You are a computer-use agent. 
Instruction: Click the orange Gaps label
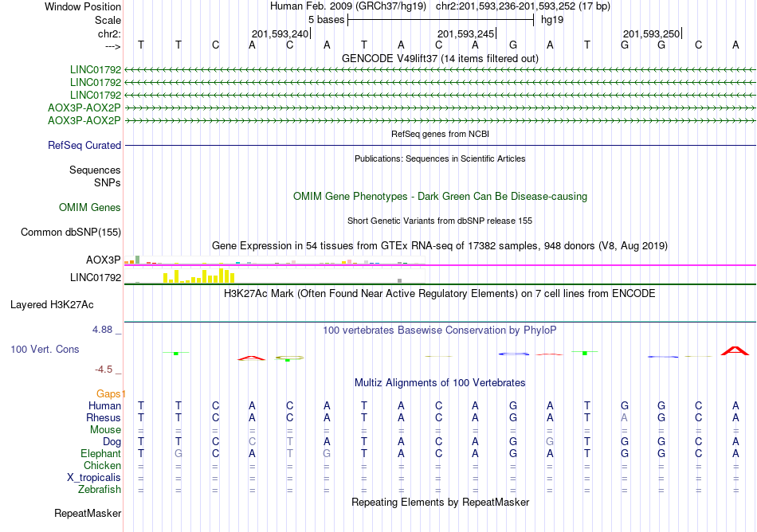click(x=109, y=393)
